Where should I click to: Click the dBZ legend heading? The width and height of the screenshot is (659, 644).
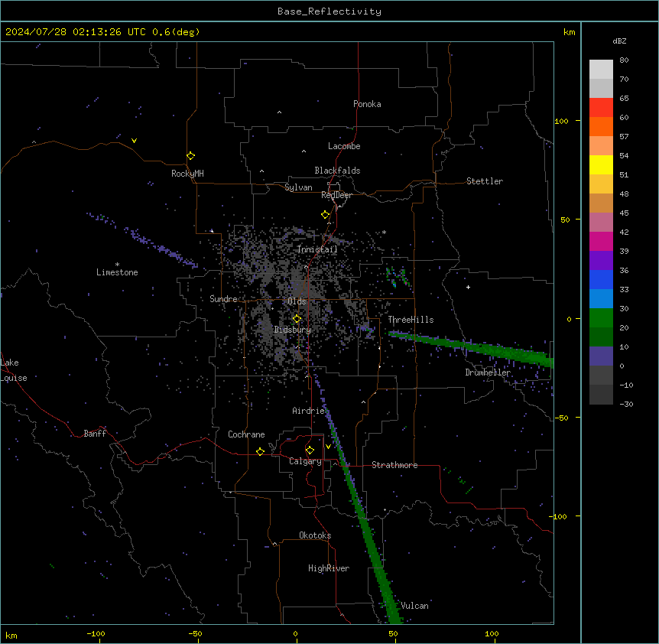pyautogui.click(x=619, y=41)
